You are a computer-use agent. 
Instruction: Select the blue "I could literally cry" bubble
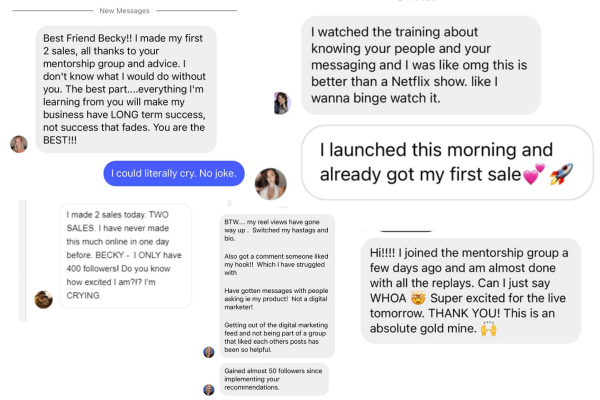(x=174, y=173)
